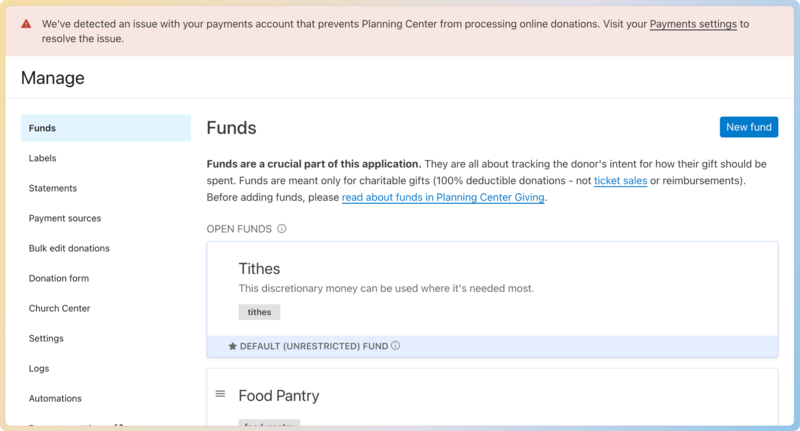
Task: Open the Payments settings link in the alert
Action: [x=693, y=23]
